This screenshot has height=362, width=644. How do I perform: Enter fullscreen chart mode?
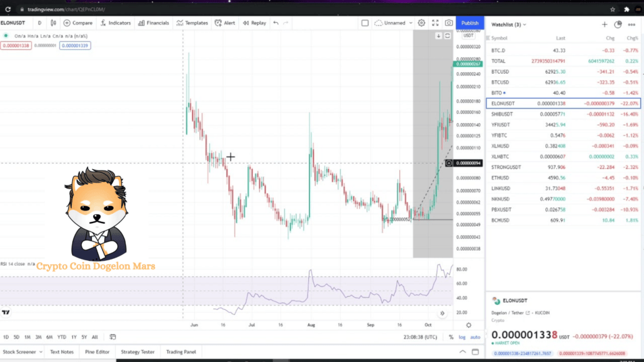435,23
